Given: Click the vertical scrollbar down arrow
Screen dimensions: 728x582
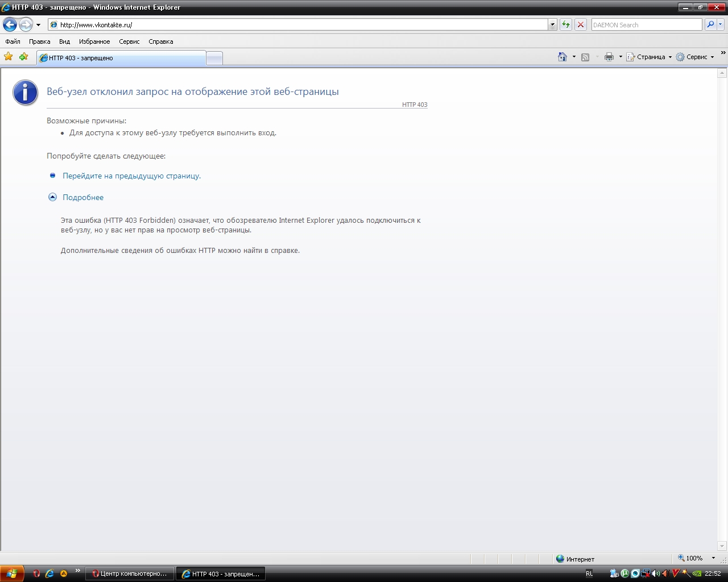Looking at the screenshot, I should 722,546.
